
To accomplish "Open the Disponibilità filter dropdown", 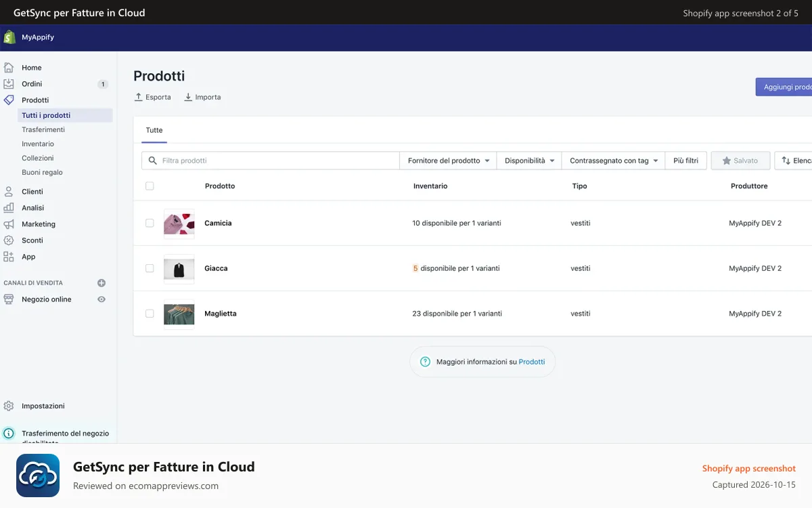I will [529, 161].
